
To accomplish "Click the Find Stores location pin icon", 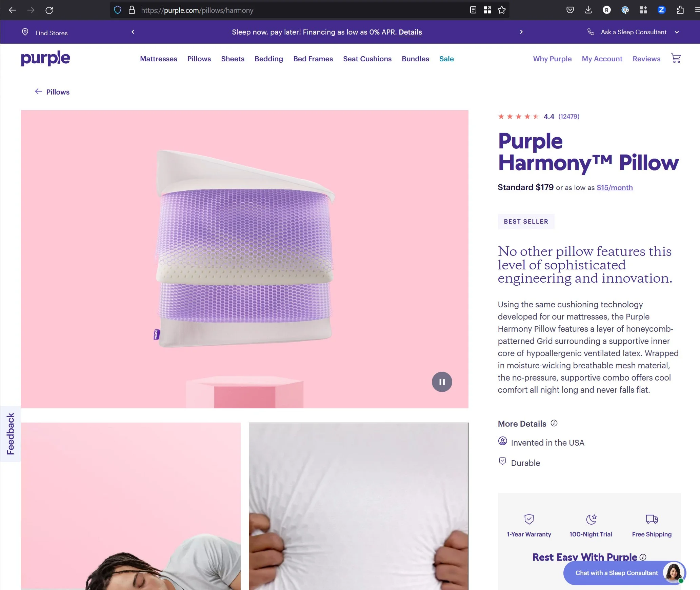I will point(25,32).
